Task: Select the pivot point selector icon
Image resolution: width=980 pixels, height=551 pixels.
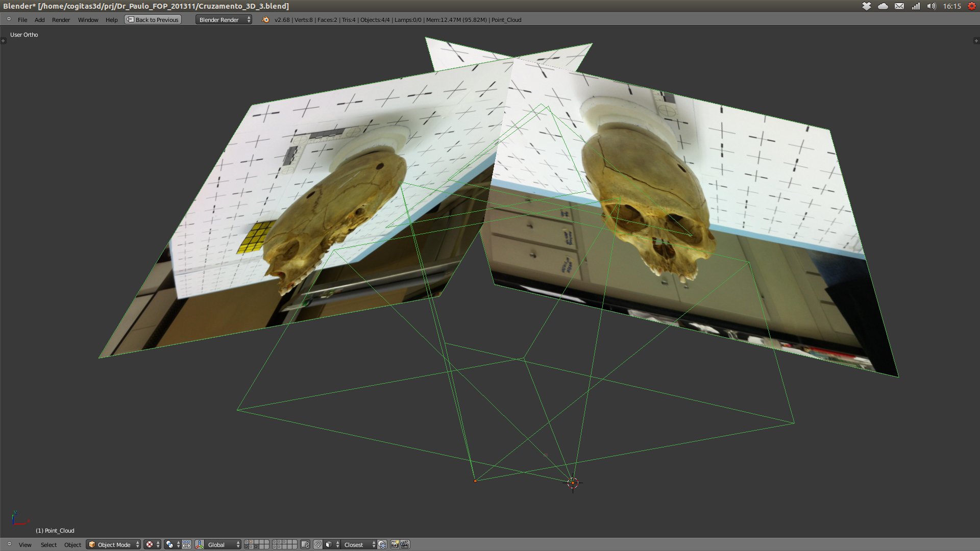Action: click(x=169, y=544)
